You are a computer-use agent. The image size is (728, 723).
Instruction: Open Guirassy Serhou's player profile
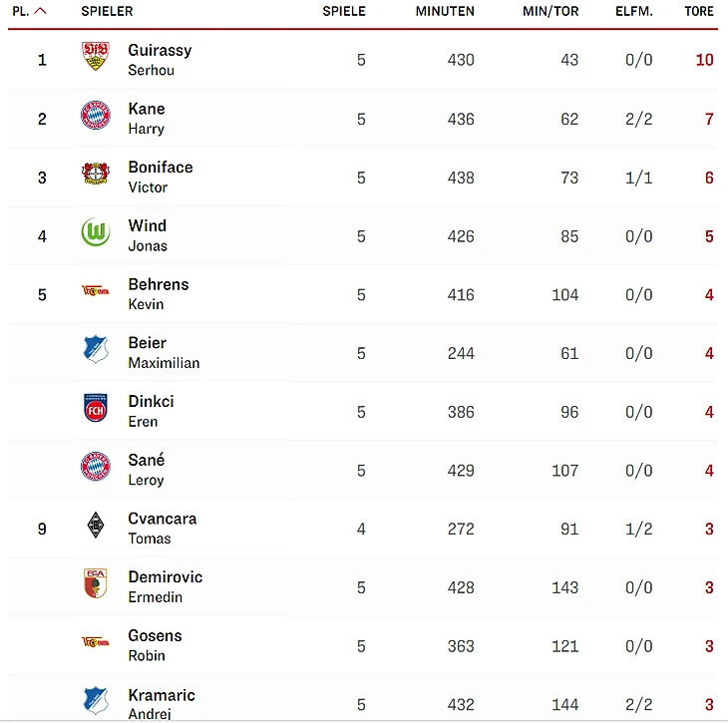pos(160,59)
